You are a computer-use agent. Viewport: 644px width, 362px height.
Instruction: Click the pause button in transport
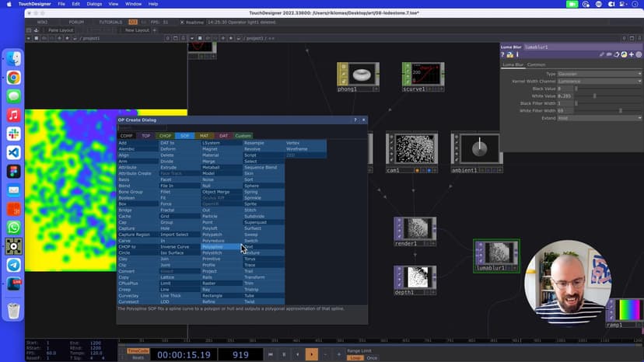pyautogui.click(x=283, y=354)
